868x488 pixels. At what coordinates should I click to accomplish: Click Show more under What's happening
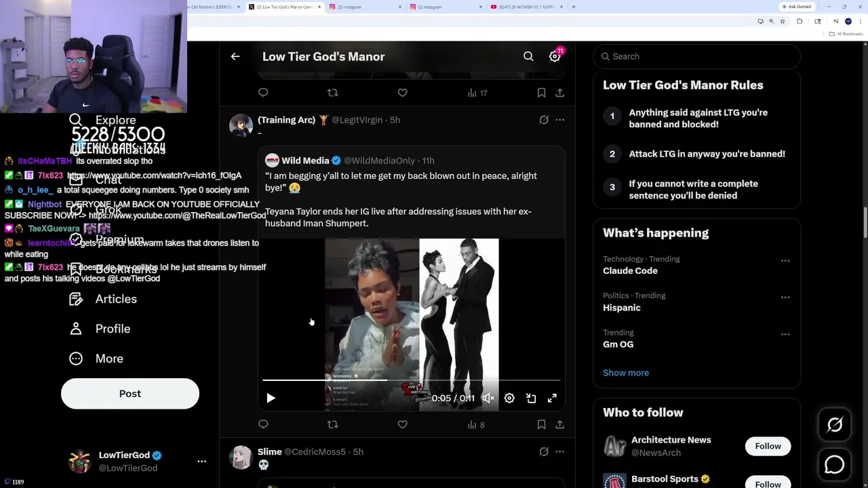626,373
